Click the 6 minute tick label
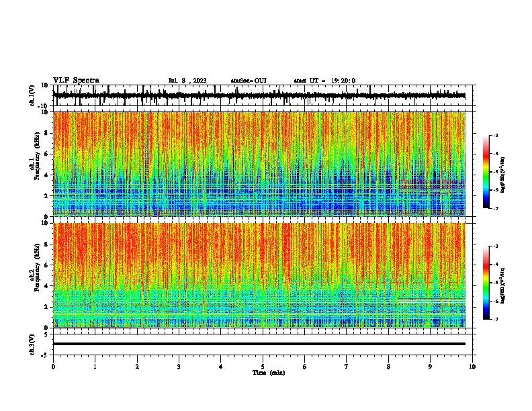 tap(304, 367)
